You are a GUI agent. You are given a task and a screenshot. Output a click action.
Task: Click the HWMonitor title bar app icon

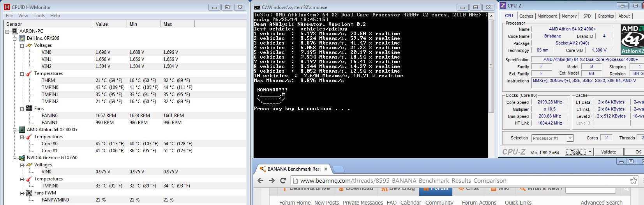(7, 7)
